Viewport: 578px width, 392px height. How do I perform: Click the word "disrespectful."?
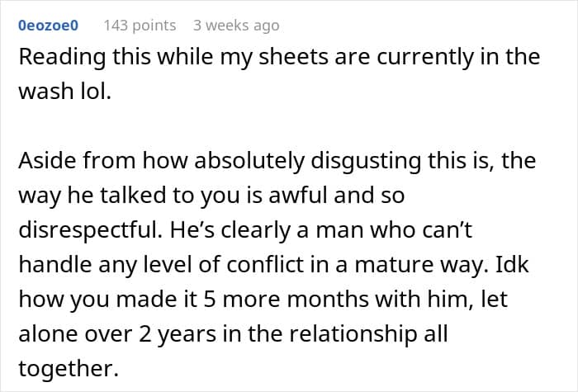coord(90,230)
